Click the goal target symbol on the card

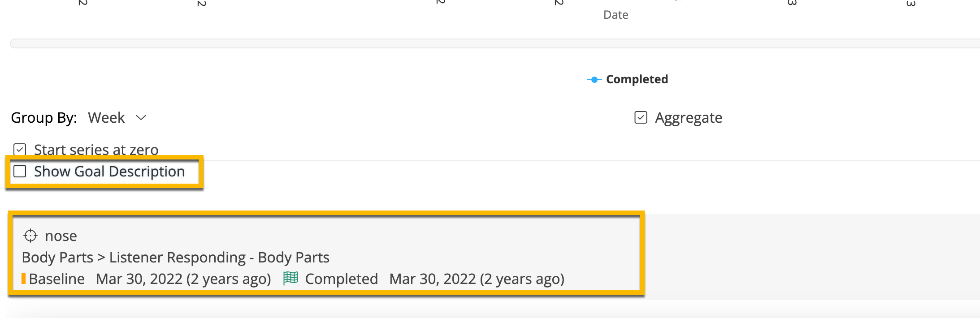pyautogui.click(x=30, y=236)
